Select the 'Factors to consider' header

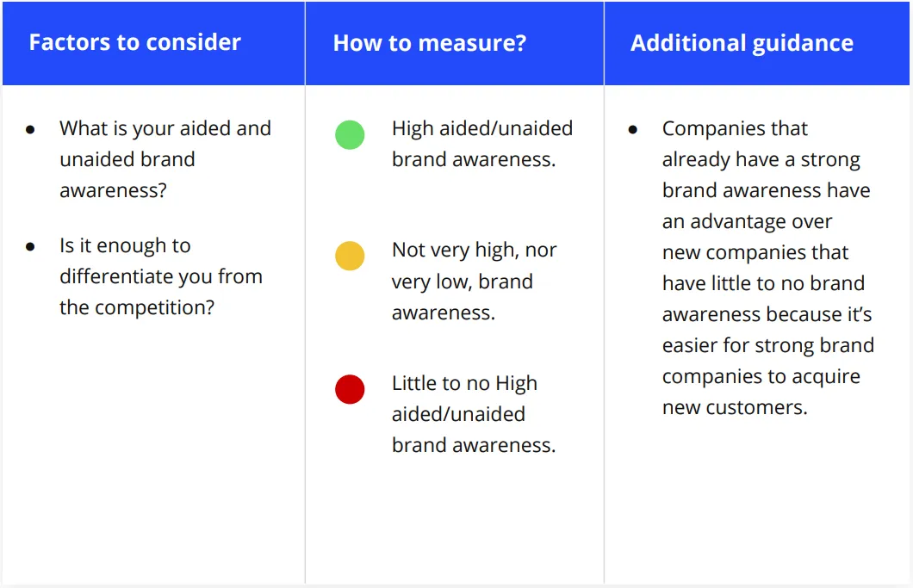134,42
